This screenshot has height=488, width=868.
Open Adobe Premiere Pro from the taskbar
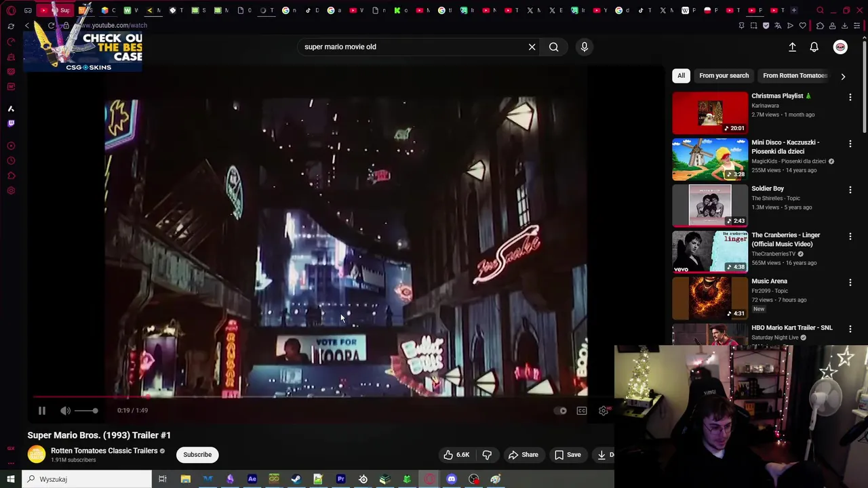340,479
